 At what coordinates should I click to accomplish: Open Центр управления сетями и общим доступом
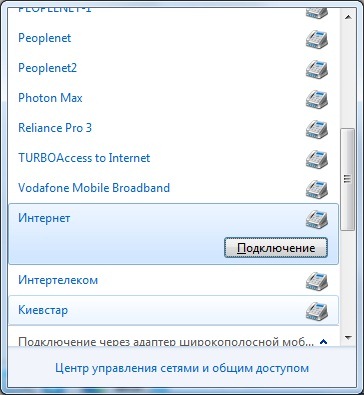(182, 368)
